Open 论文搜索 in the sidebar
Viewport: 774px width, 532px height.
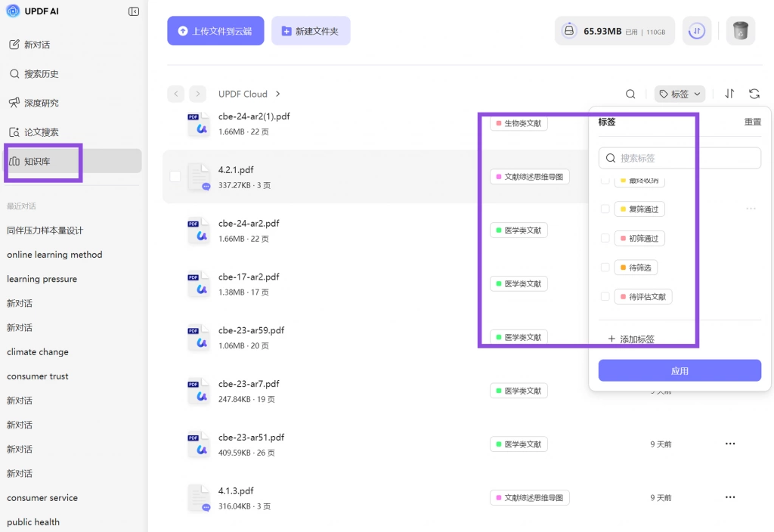tap(34, 131)
